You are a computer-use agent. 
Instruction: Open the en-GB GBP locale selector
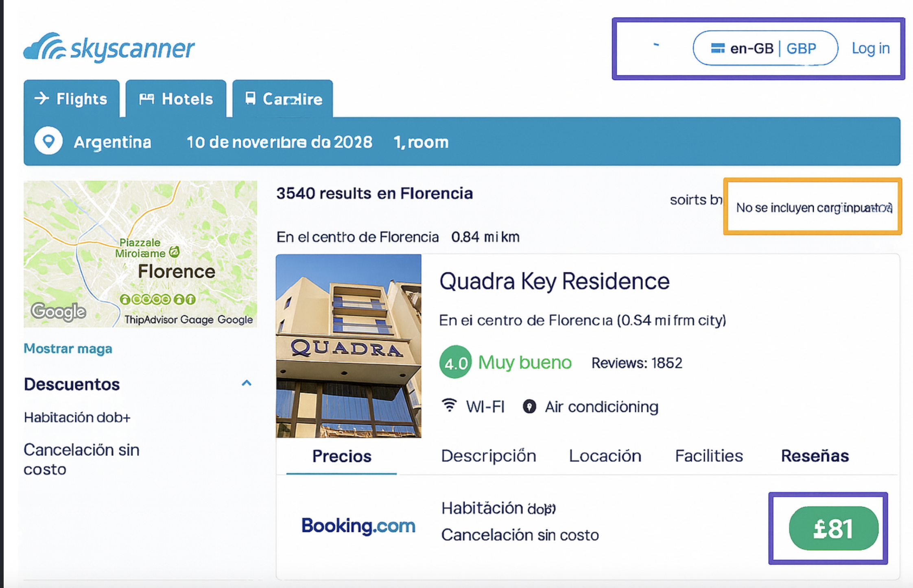(x=765, y=48)
